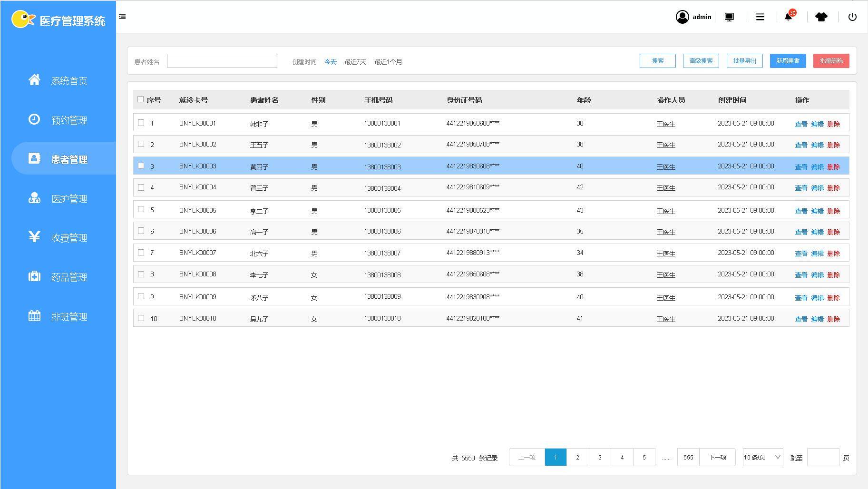Check the checkbox for row BNYLK00001
868x489 pixels.
[141, 123]
